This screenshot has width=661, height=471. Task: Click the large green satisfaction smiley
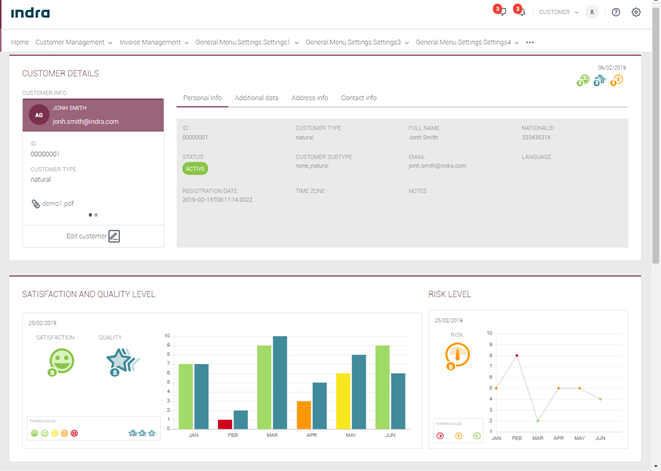[x=61, y=362]
